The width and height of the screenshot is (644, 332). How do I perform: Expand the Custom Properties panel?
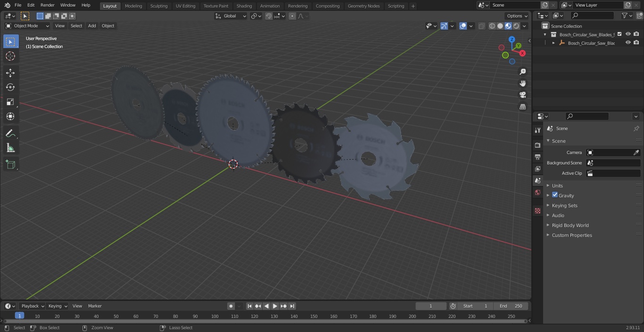(571, 235)
